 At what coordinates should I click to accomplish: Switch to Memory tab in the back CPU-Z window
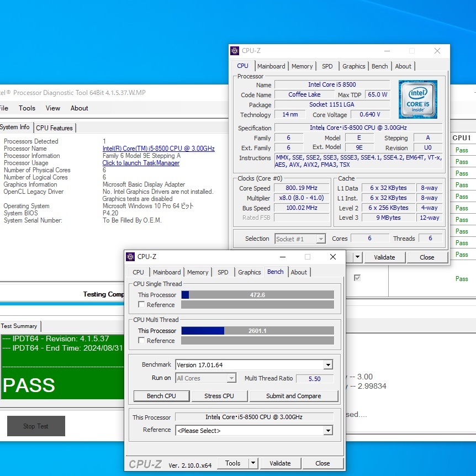tap(302, 66)
